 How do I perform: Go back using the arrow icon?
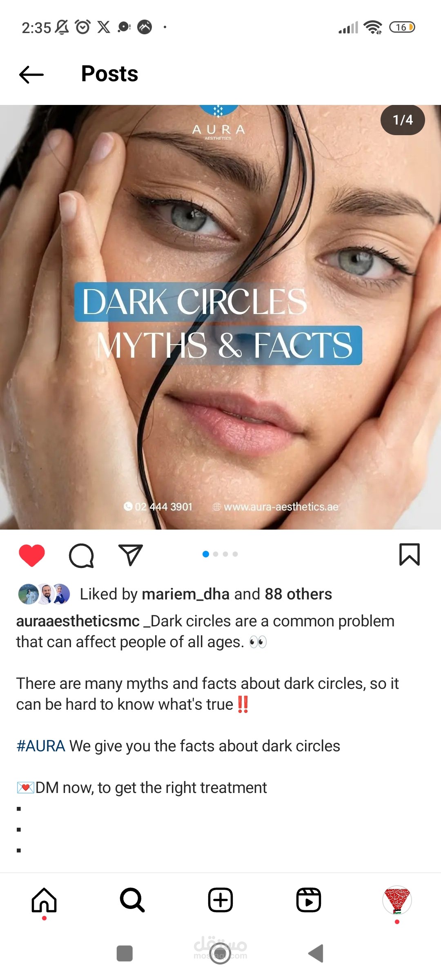tap(31, 74)
